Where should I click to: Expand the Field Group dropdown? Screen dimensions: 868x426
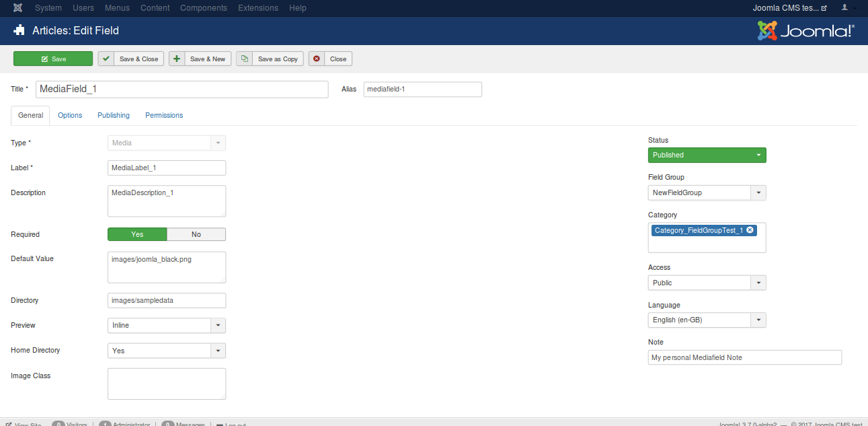click(x=758, y=193)
